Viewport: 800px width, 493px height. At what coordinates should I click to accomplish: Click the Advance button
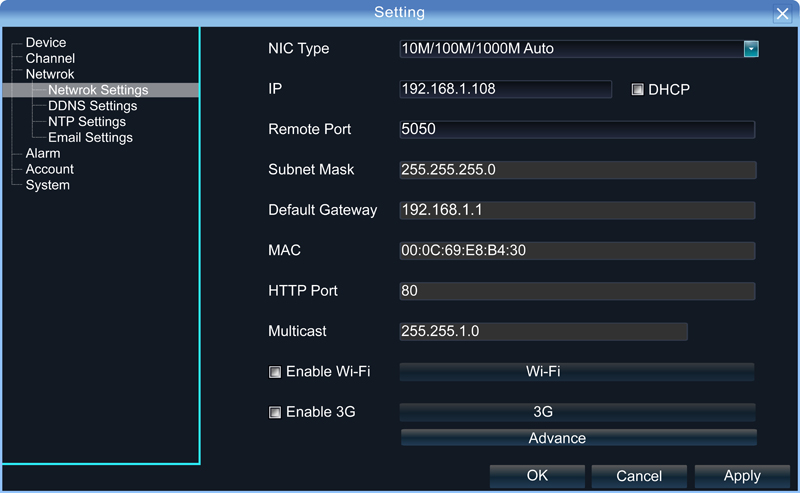[579, 437]
